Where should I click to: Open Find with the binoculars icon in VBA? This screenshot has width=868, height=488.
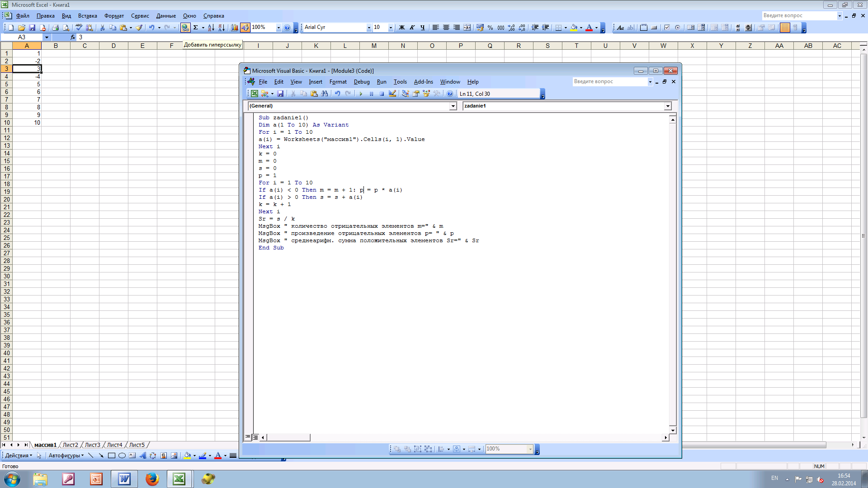(325, 94)
